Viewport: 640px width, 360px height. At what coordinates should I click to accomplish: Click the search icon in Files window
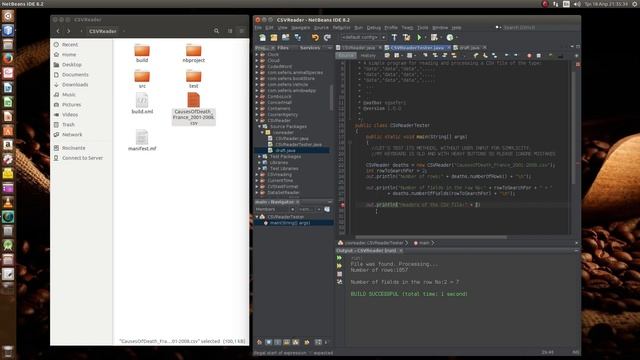point(216,31)
